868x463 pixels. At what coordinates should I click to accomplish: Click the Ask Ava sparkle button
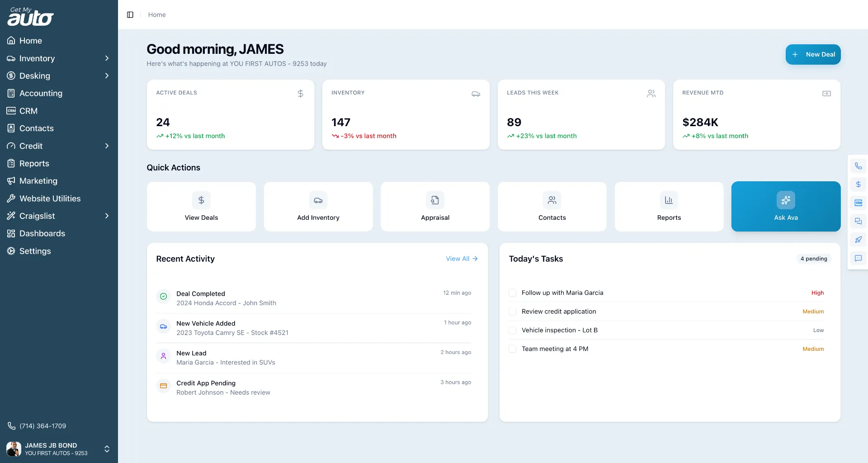tap(786, 206)
